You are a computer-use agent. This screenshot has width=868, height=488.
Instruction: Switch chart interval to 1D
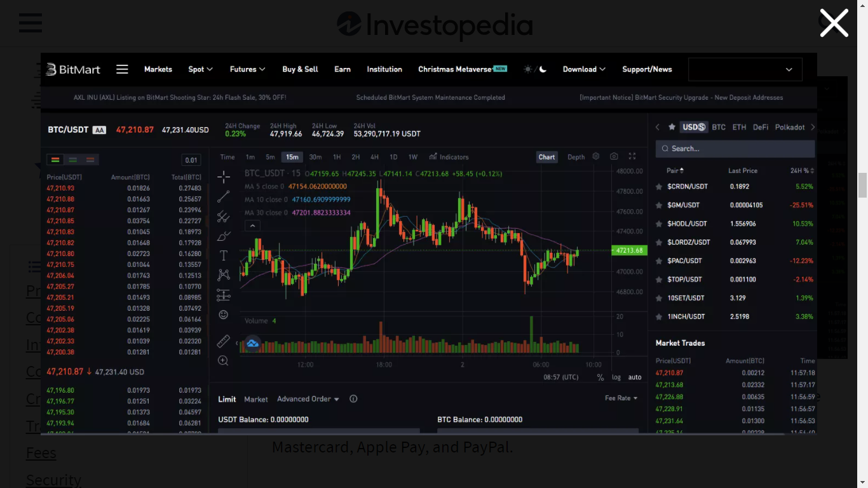tap(393, 157)
